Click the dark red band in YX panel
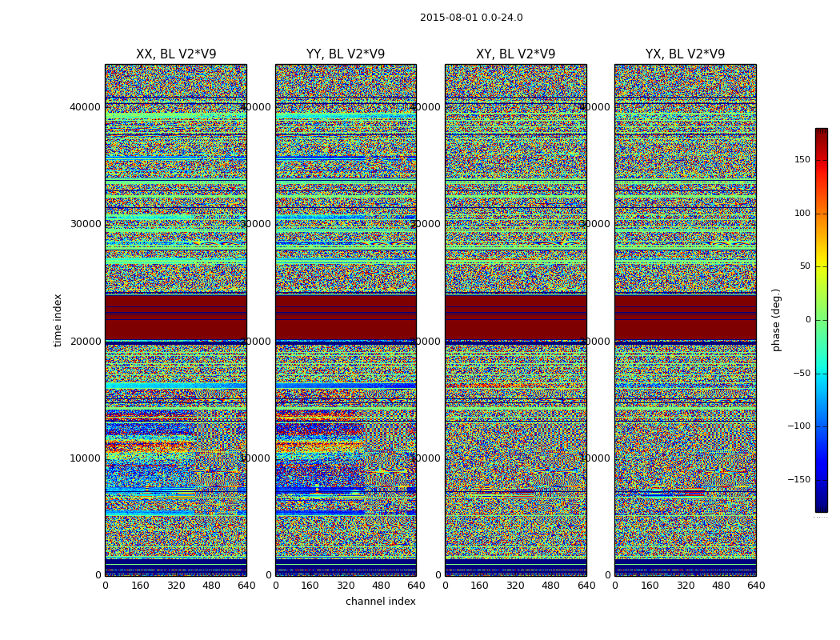Screen dimensions: 840x640 pos(686,317)
